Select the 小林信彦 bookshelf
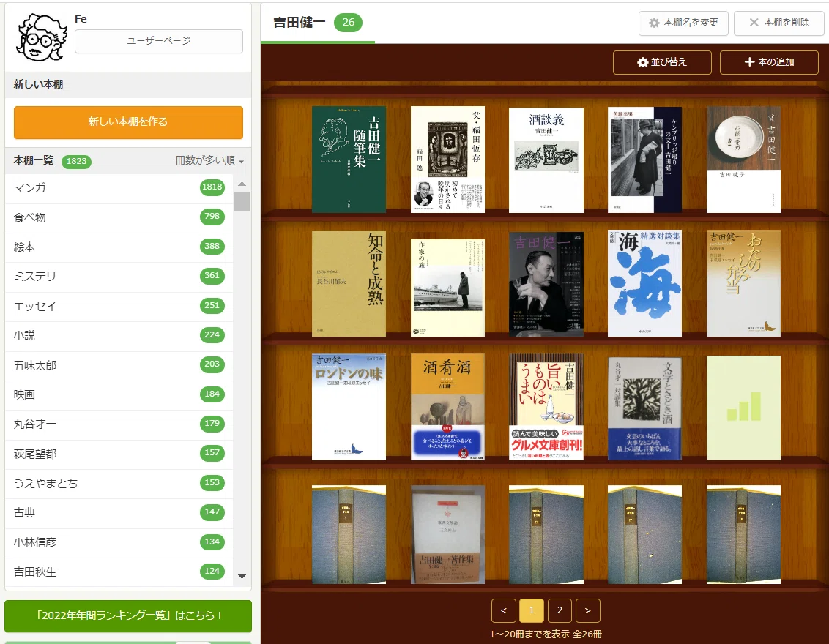This screenshot has height=644, width=829. click(x=119, y=542)
